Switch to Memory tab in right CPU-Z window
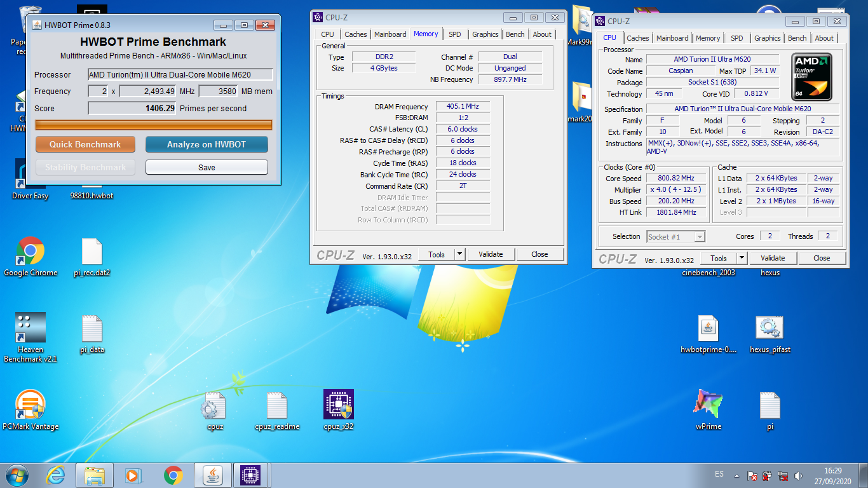 coord(708,38)
